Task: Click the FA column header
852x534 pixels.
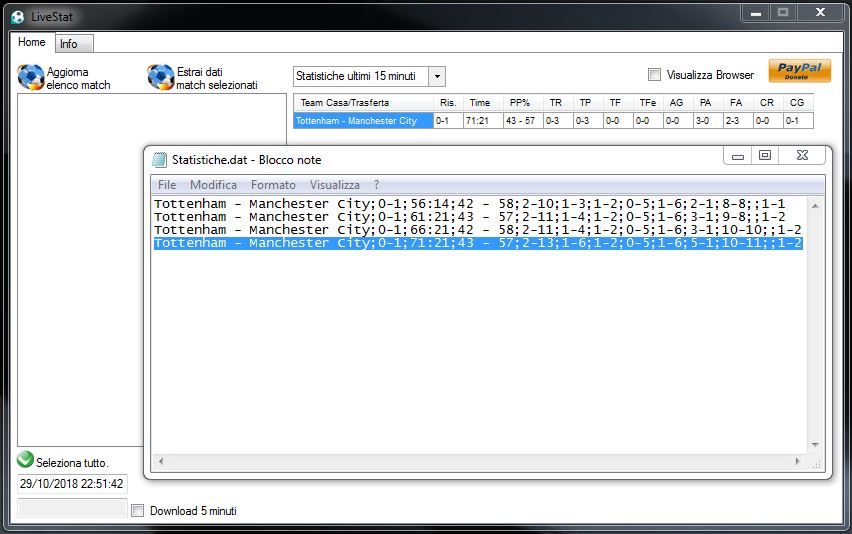Action: tap(736, 103)
